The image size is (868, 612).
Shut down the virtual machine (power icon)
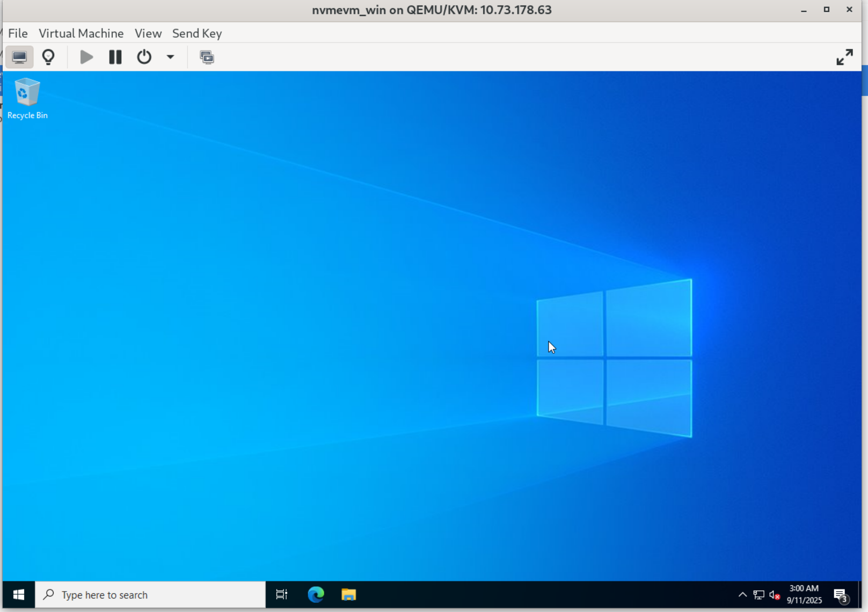(144, 57)
